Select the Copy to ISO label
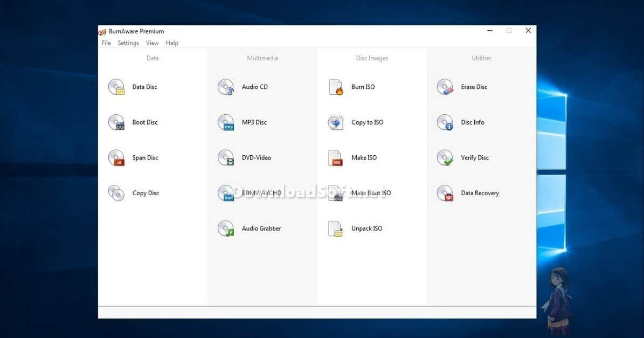The width and height of the screenshot is (644, 338). coord(368,122)
